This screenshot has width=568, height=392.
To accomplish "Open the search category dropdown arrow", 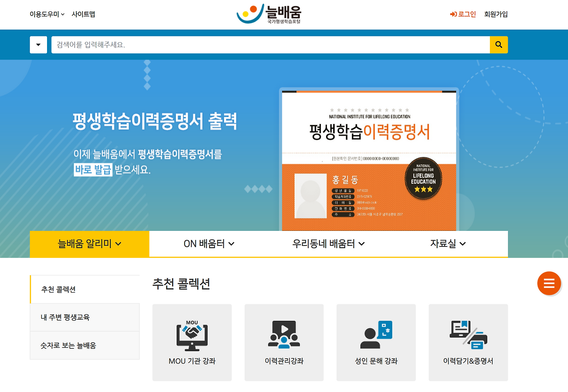I will (x=38, y=44).
